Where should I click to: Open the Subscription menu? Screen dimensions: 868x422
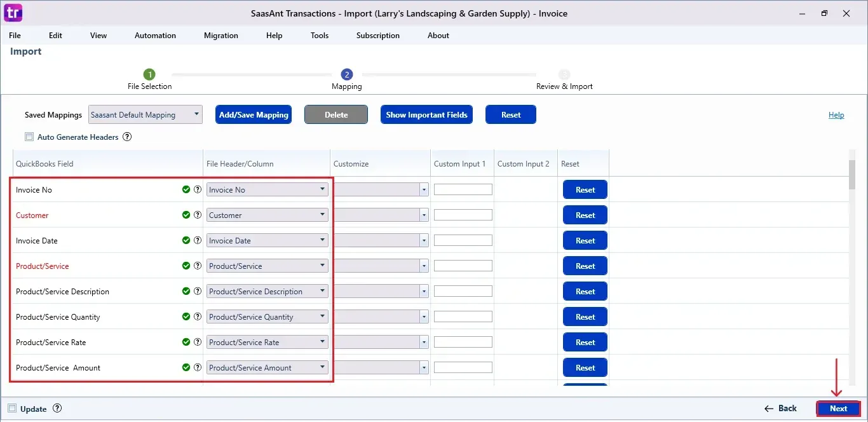coord(378,36)
